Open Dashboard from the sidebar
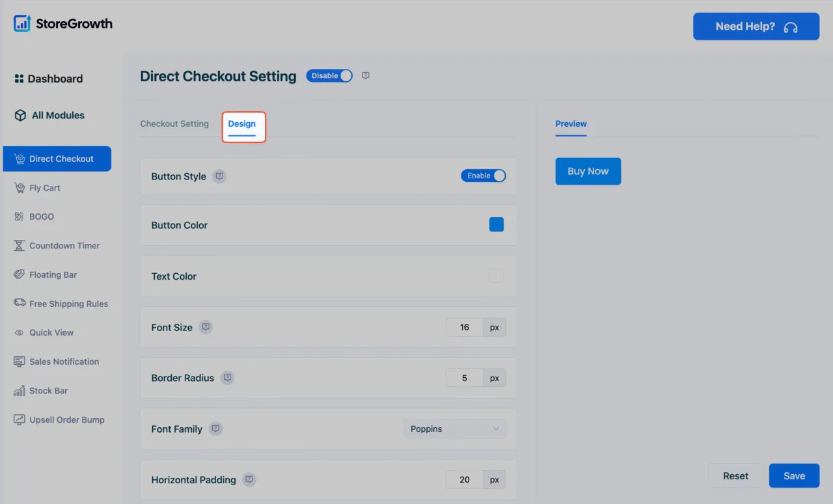This screenshot has width=833, height=504. tap(49, 79)
